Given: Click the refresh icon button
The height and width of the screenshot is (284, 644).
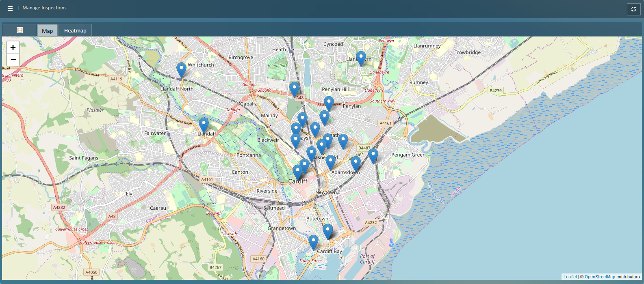Looking at the screenshot, I should click(633, 9).
